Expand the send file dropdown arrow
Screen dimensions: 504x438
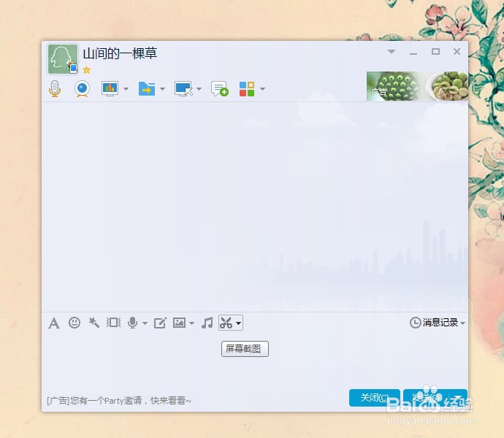(163, 89)
